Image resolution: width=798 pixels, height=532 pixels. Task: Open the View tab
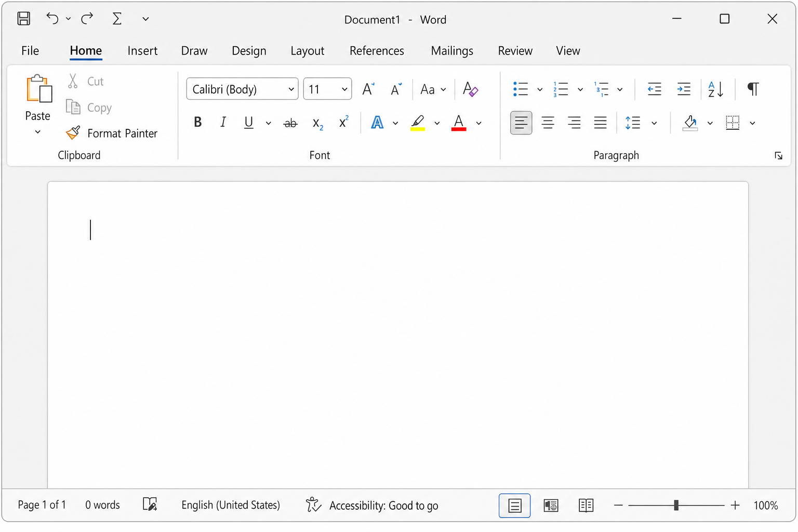tap(568, 51)
